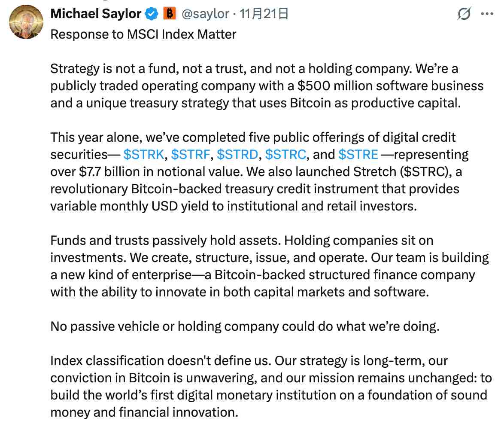Open Grok insights via the slash icon
Image resolution: width=504 pixels, height=427 pixels.
(x=465, y=13)
